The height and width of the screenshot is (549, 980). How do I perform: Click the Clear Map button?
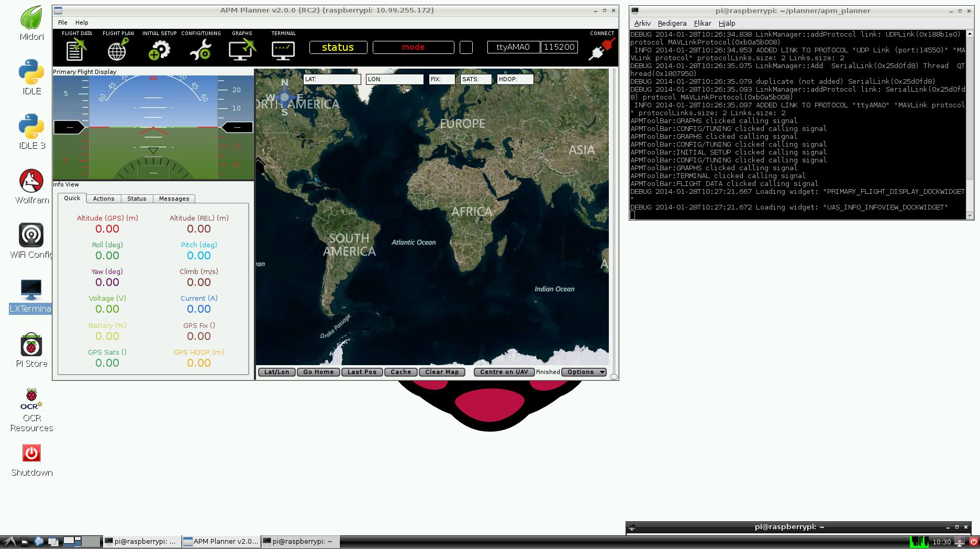click(x=442, y=372)
